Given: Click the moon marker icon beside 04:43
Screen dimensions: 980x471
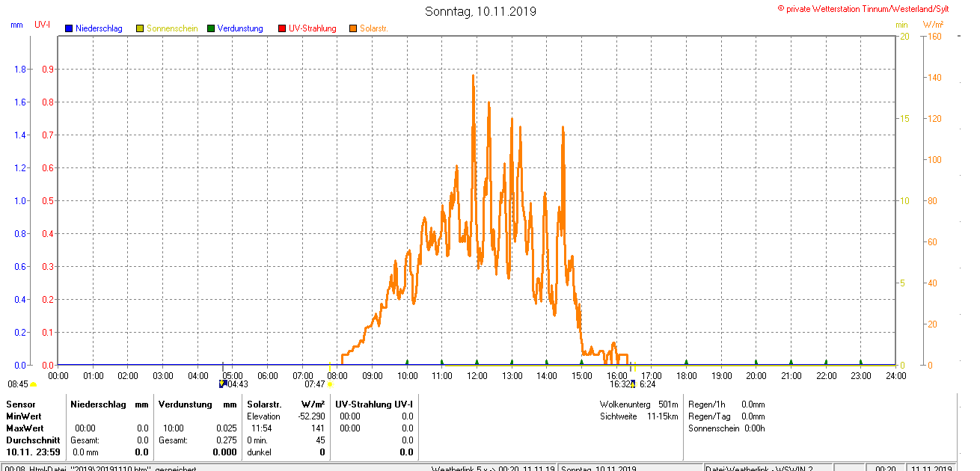Looking at the screenshot, I should click(x=222, y=384).
